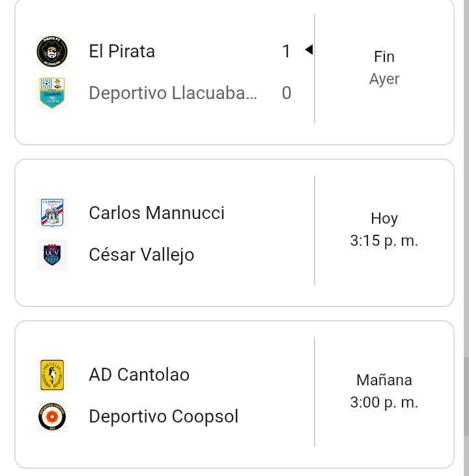Image resolution: width=469 pixels, height=476 pixels.
Task: Select the César Vallejo team name
Action: coord(141,254)
